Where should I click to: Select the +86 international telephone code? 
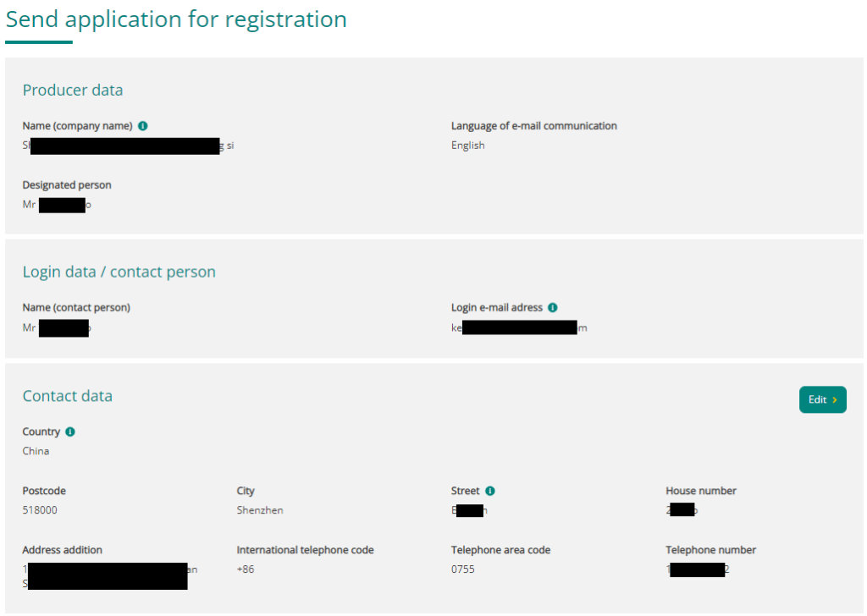tap(246, 569)
